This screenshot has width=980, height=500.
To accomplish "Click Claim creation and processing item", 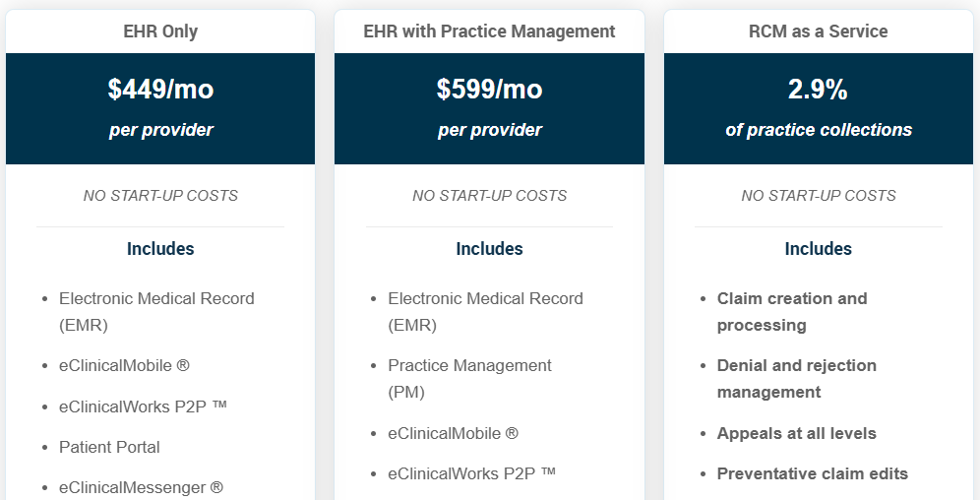I will click(792, 312).
